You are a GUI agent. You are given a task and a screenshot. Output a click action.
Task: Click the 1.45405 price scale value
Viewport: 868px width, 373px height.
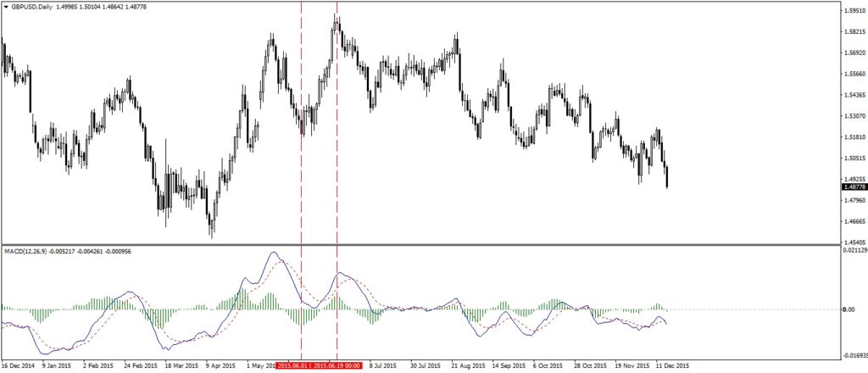[x=851, y=242]
